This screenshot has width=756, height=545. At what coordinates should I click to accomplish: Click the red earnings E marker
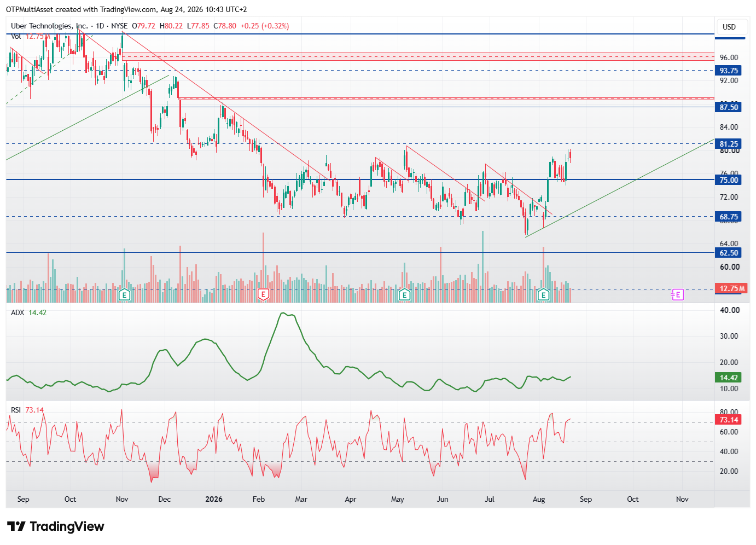[263, 295]
